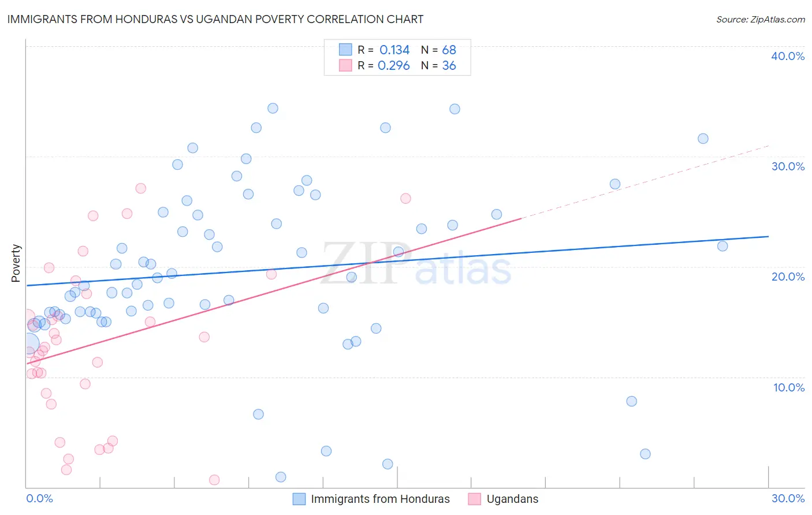812x515 pixels.
Task: Click the pink data point at the chart bottom
Action: click(x=214, y=480)
